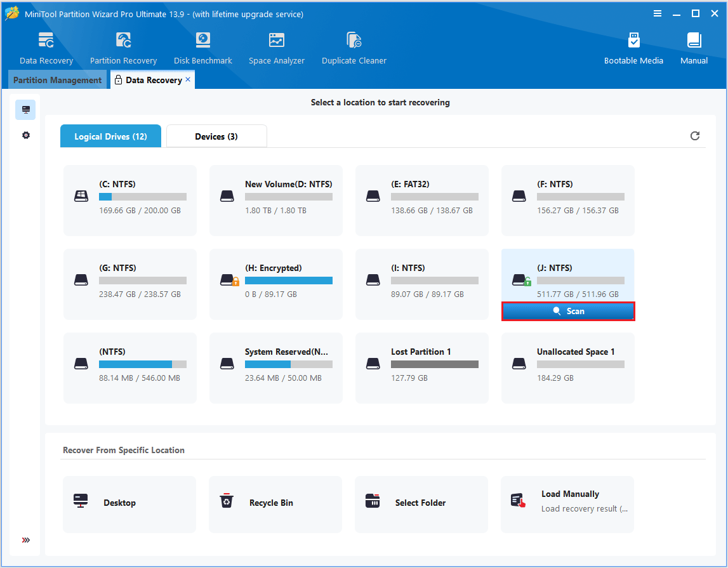728x568 pixels.
Task: Select the Lost Partition 1 drive icon
Action: [x=373, y=364]
